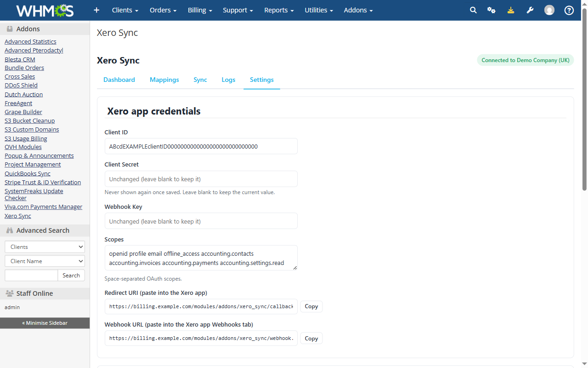The height and width of the screenshot is (368, 588).
Task: Open Popup & Announcements addon
Action: tap(39, 156)
